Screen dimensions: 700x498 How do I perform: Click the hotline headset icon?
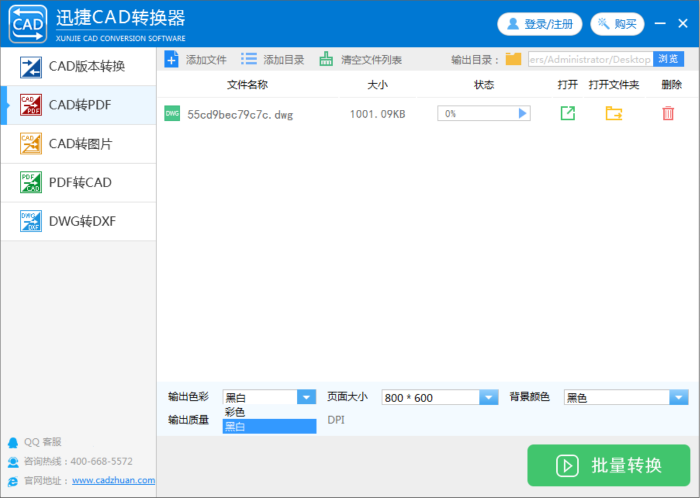coord(13,461)
